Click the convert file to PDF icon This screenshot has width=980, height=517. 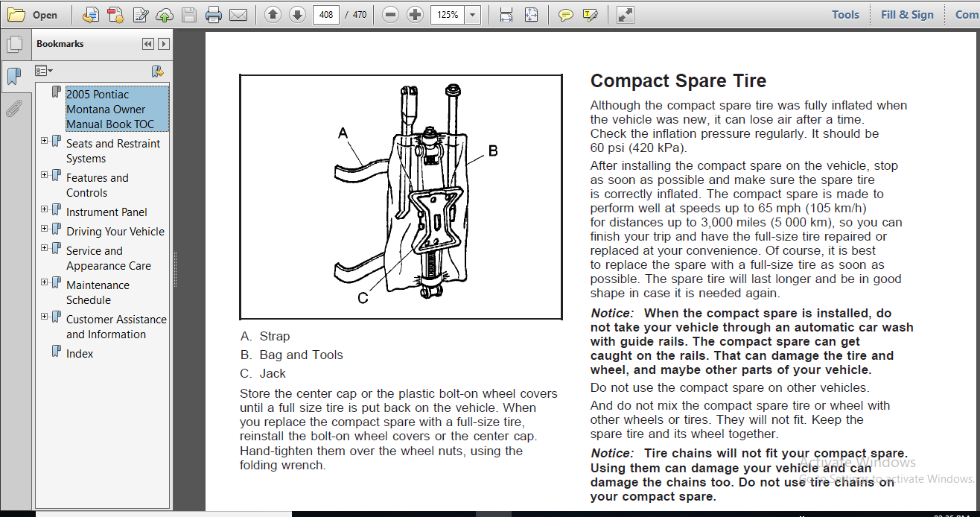pyautogui.click(x=91, y=14)
